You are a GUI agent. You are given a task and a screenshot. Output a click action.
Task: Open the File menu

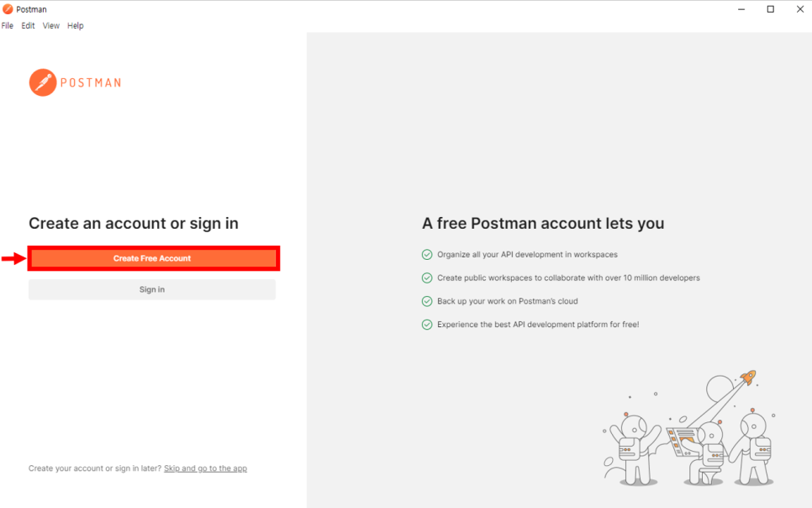pyautogui.click(x=8, y=26)
